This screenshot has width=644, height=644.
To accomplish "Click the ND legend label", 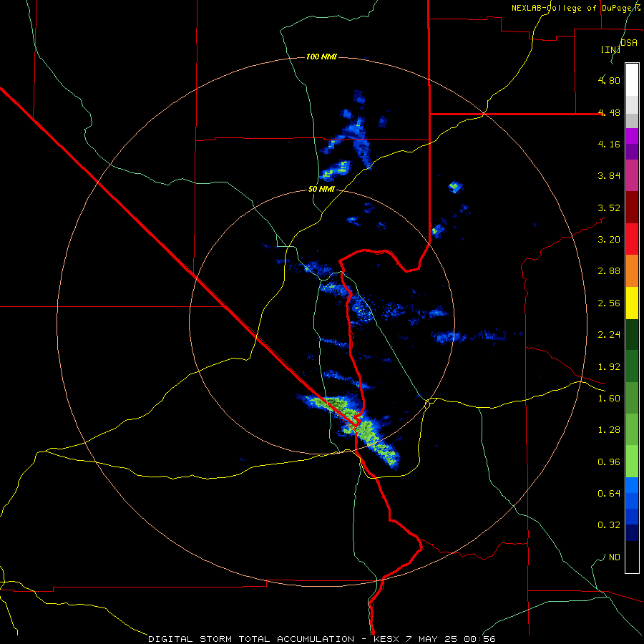I will pyautogui.click(x=615, y=557).
